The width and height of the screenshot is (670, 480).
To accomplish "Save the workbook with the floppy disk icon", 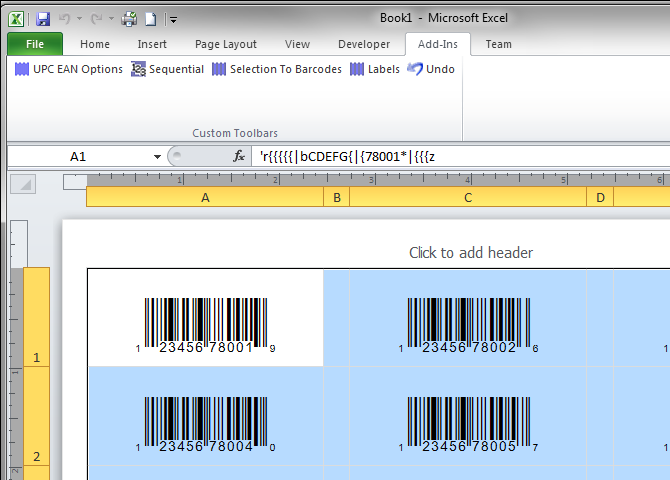I will (x=43, y=19).
